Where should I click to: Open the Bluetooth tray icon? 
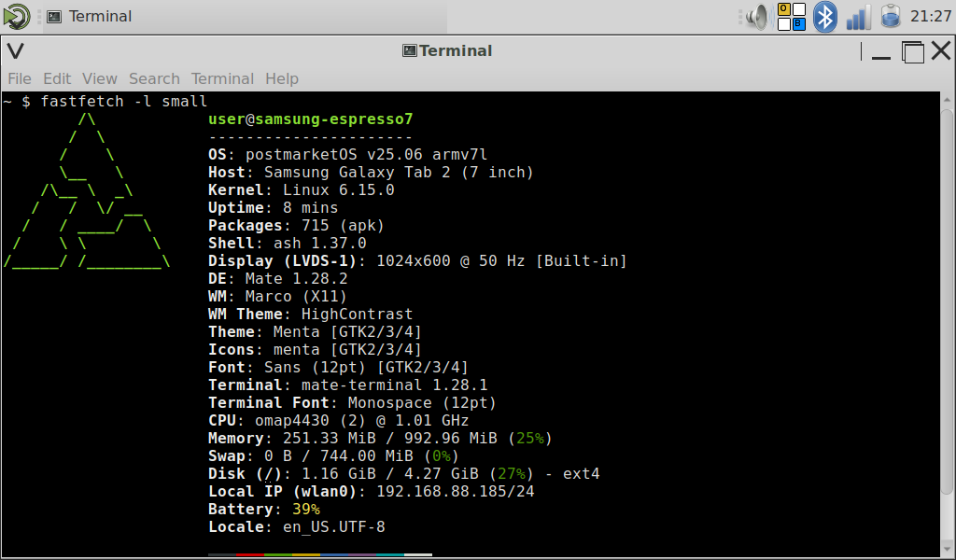tap(824, 17)
